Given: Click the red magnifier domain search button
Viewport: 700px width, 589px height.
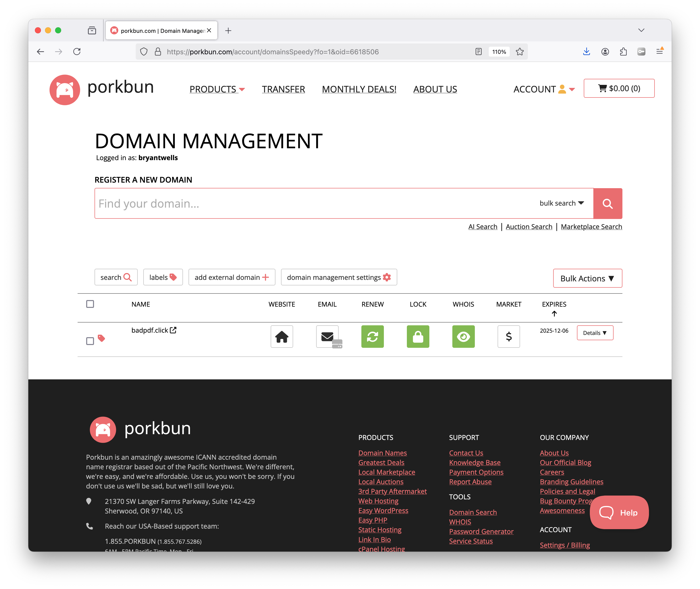Looking at the screenshot, I should click(x=608, y=203).
